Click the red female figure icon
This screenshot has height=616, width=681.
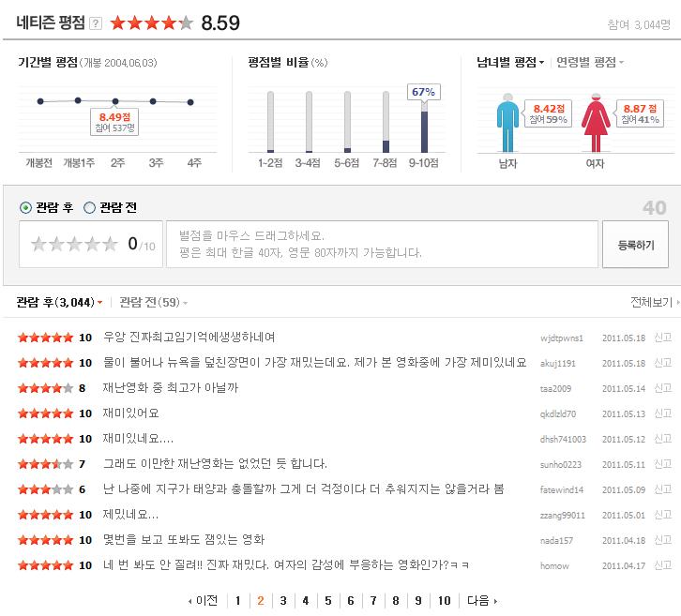coord(596,123)
